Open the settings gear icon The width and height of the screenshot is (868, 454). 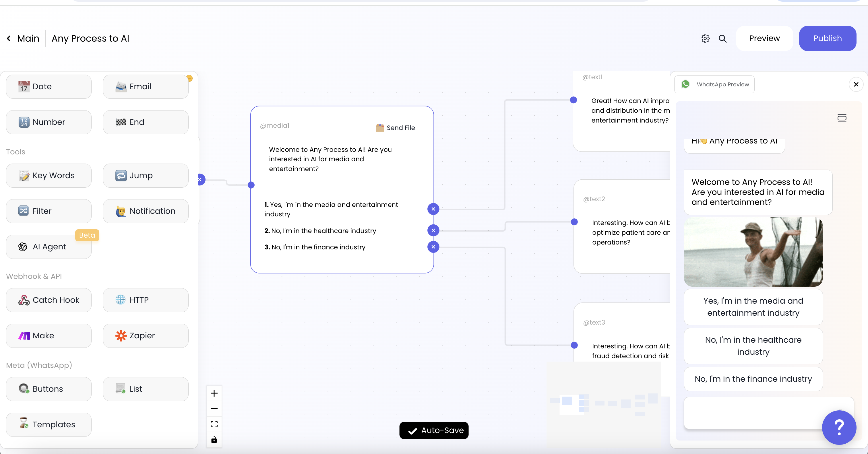(705, 38)
